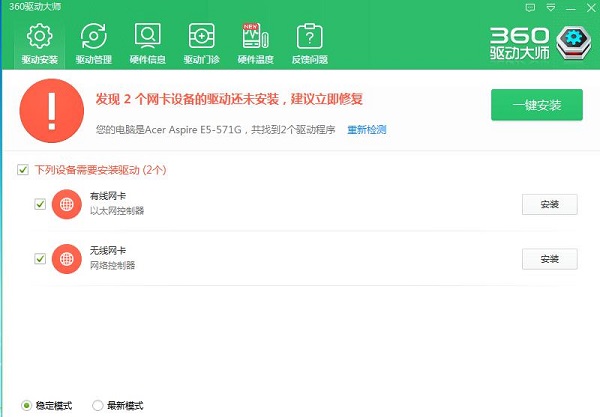
Task: Click the 360驱动大师 logo icon
Action: point(573,40)
